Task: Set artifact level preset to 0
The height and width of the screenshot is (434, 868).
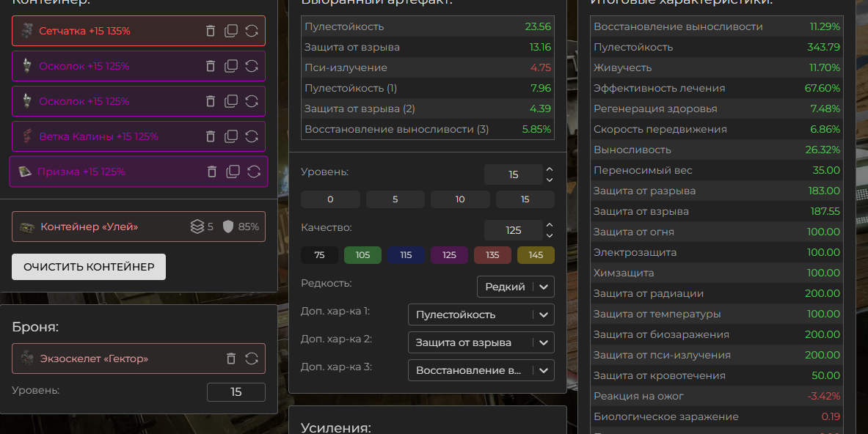Action: 330,199
